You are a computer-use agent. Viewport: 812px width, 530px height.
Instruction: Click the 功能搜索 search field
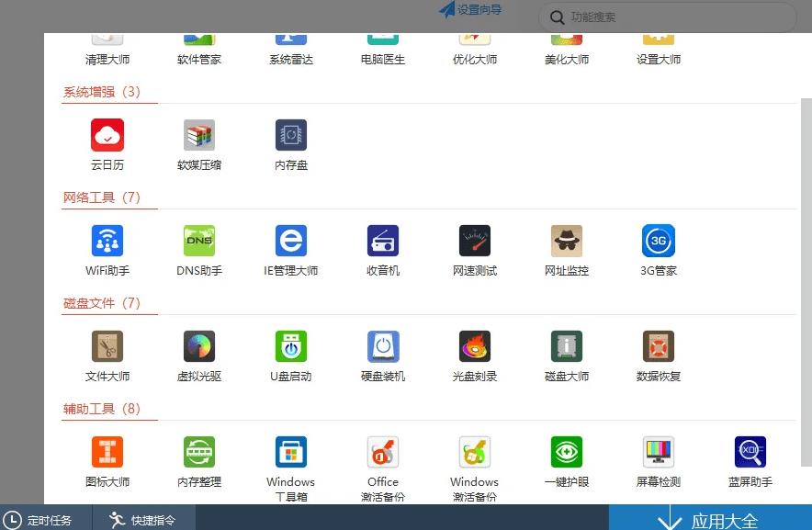coord(668,17)
